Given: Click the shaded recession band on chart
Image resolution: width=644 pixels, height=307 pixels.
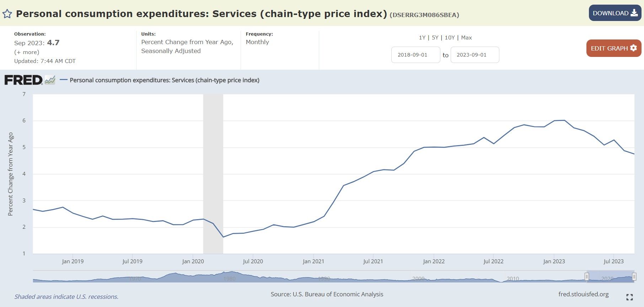Looking at the screenshot, I should [x=213, y=174].
